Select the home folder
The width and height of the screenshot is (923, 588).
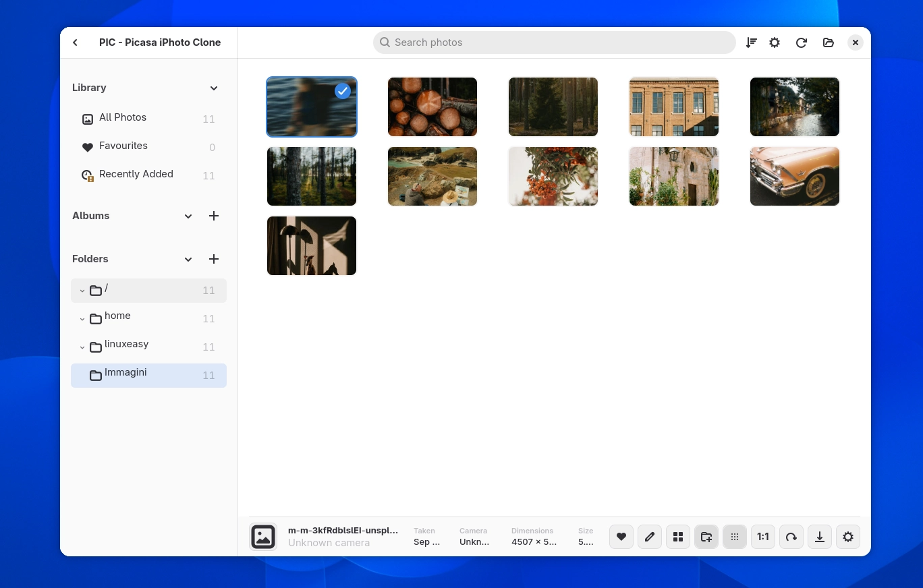148,319
